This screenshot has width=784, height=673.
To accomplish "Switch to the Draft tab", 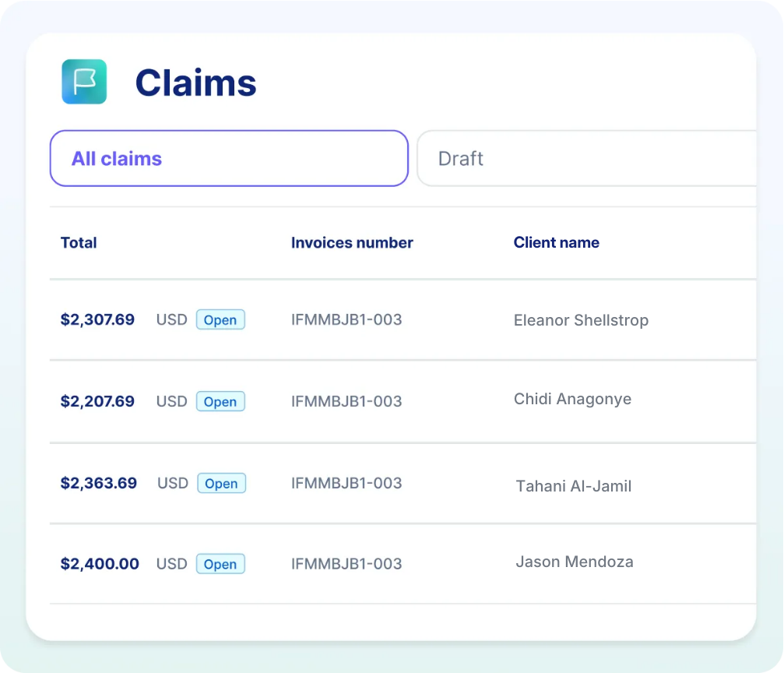I will [586, 159].
